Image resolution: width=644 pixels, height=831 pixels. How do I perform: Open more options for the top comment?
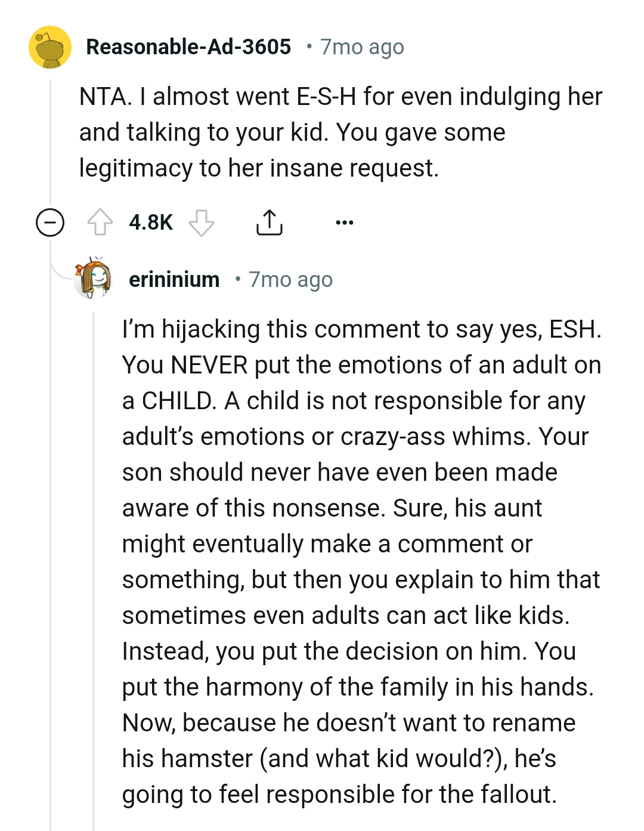(345, 222)
